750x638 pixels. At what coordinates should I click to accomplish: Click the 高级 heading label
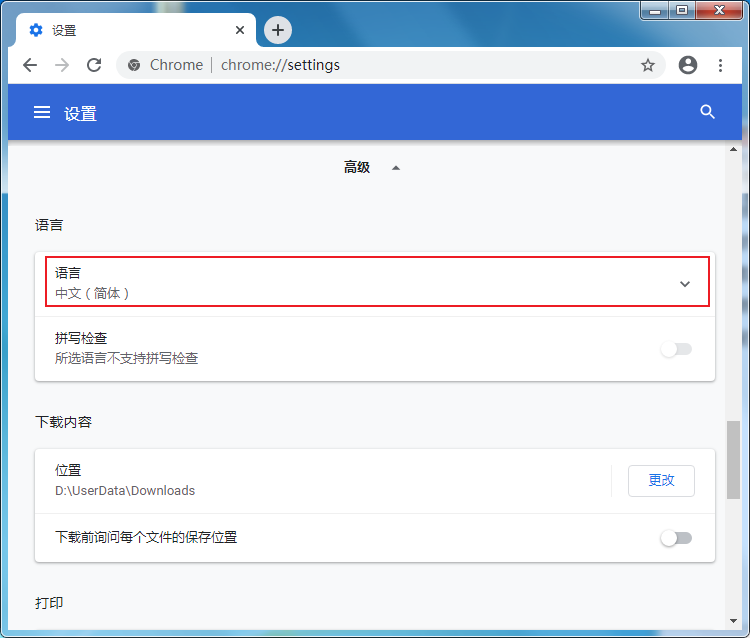point(357,167)
